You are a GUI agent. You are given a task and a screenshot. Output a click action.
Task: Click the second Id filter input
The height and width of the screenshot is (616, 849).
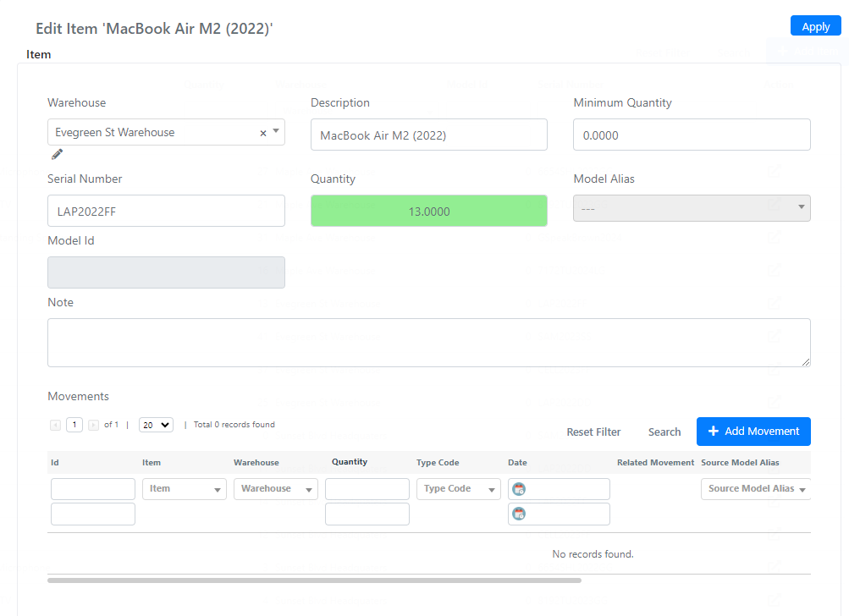(x=92, y=514)
